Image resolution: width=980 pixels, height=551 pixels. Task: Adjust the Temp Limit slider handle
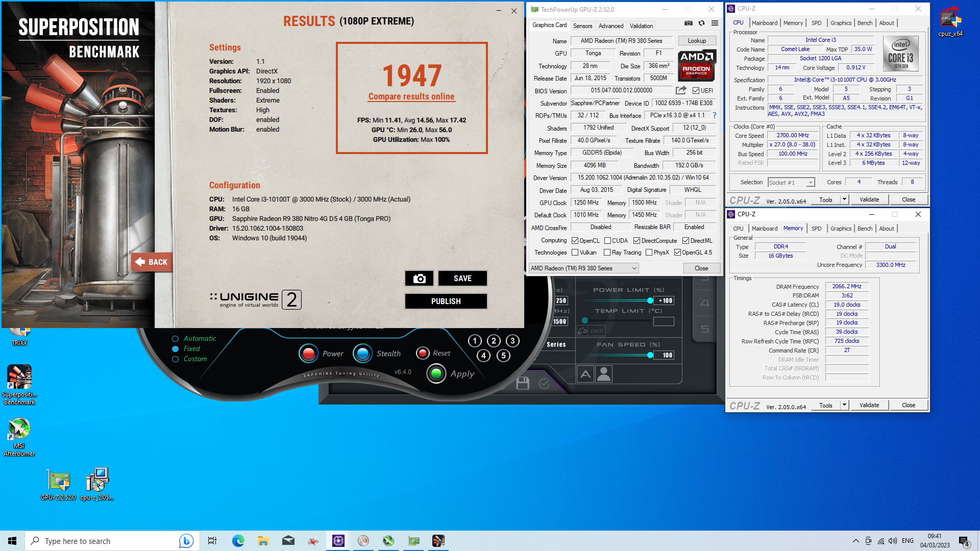(585, 320)
